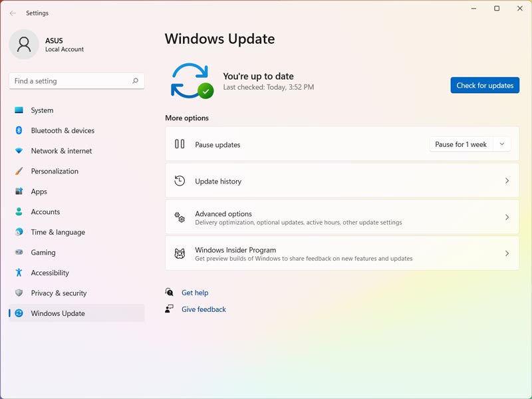Maximize the Settings window

497,8
